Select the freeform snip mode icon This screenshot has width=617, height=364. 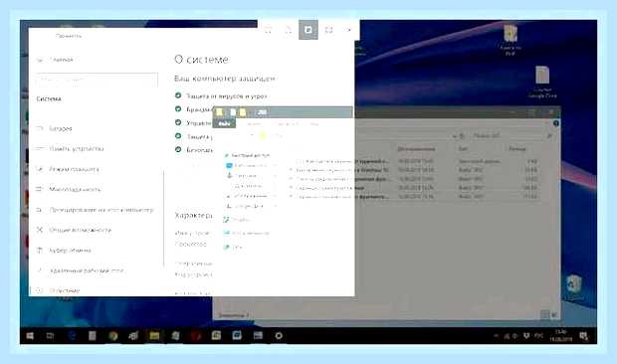(288, 30)
